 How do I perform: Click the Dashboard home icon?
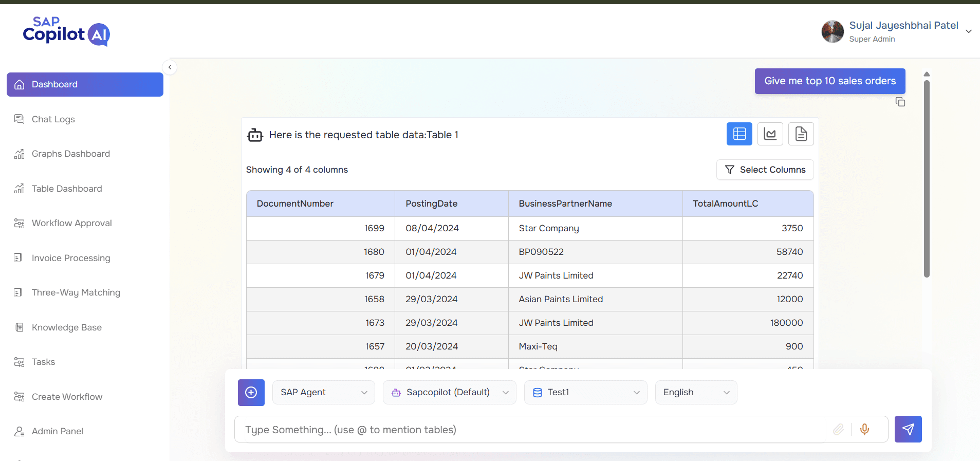[x=20, y=84]
